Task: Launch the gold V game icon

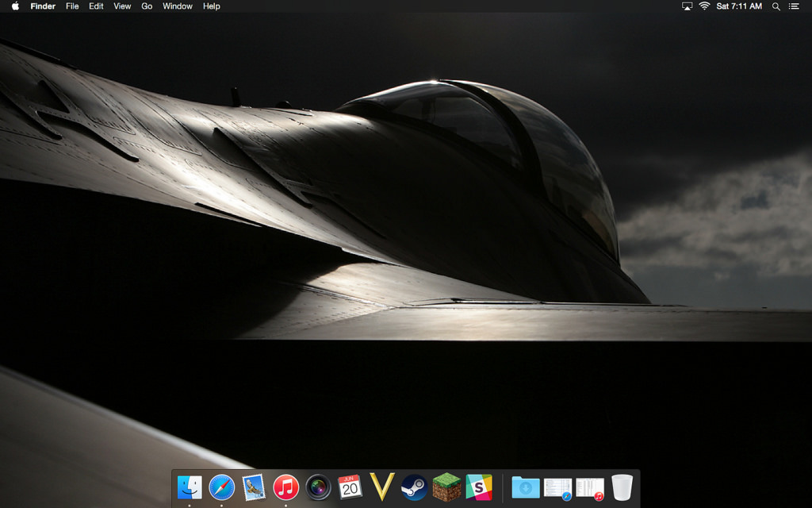Action: point(382,487)
